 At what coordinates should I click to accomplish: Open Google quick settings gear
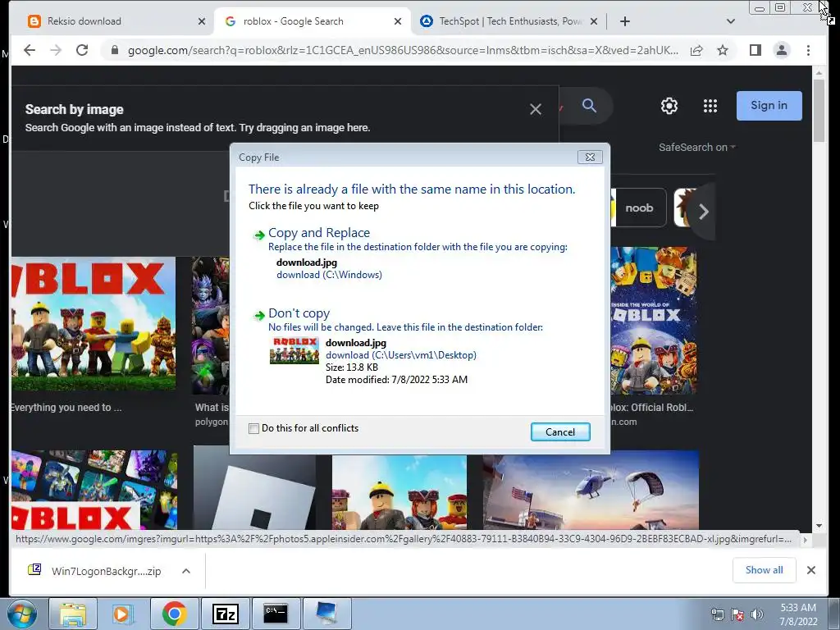tap(669, 106)
